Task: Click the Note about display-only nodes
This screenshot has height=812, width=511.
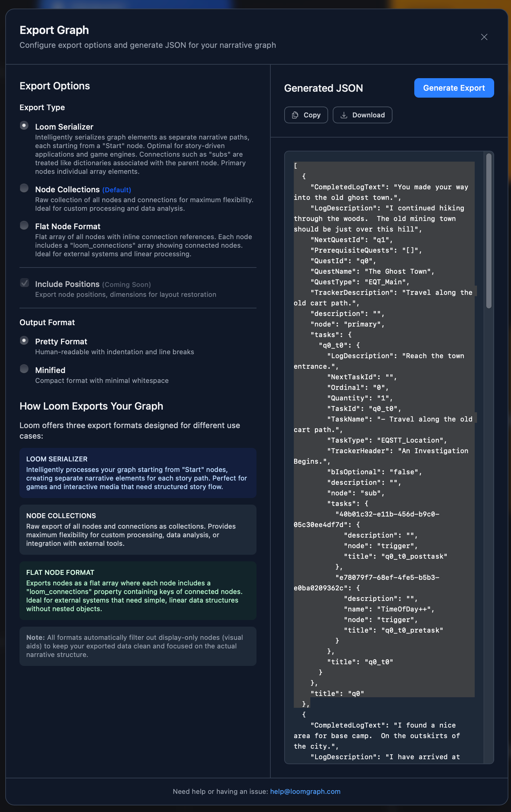Action: (x=138, y=646)
